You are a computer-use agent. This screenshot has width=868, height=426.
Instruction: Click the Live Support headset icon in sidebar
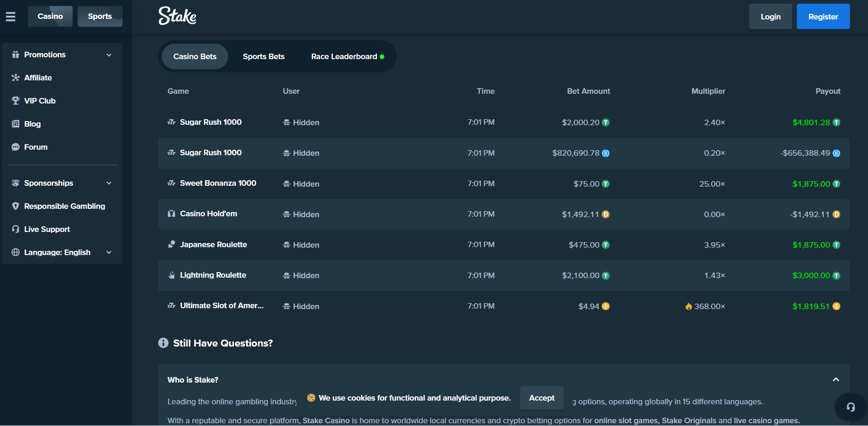16,229
